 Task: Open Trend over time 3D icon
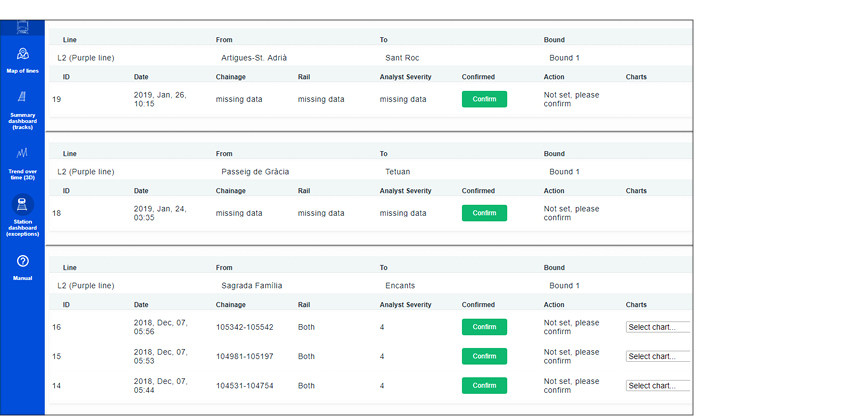coord(23,153)
